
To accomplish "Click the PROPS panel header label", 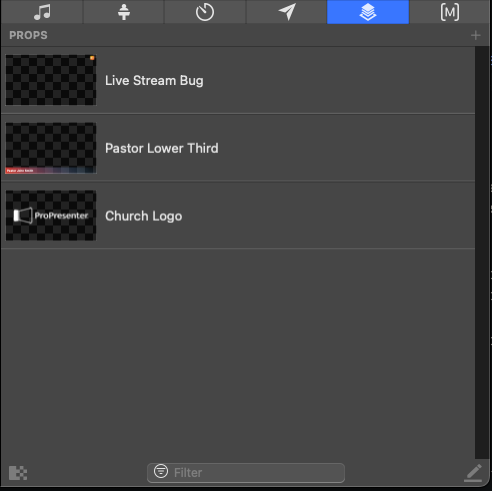I will [x=28, y=35].
